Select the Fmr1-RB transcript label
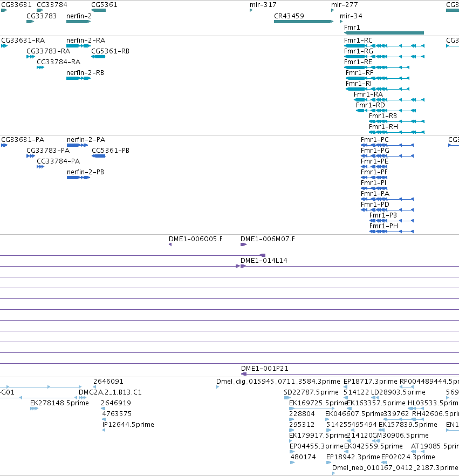Image resolution: width=459 pixels, height=476 pixels. pyautogui.click(x=383, y=116)
